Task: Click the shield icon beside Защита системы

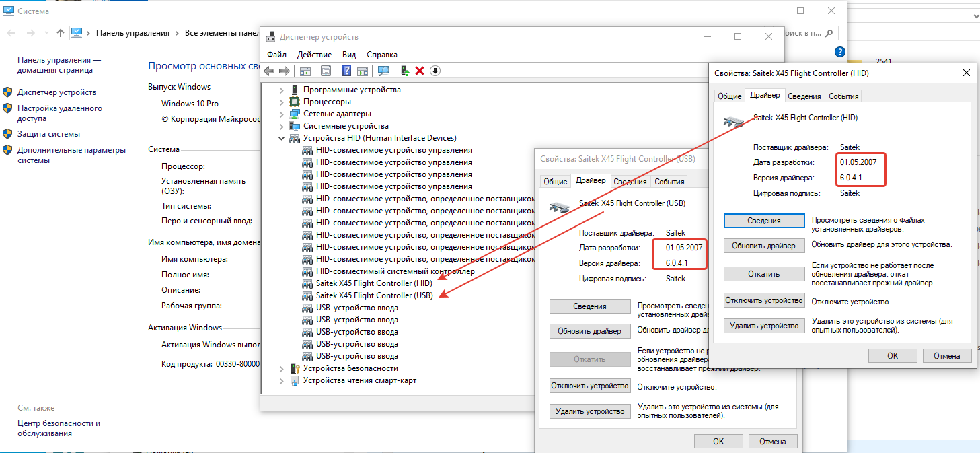Action: tap(7, 134)
